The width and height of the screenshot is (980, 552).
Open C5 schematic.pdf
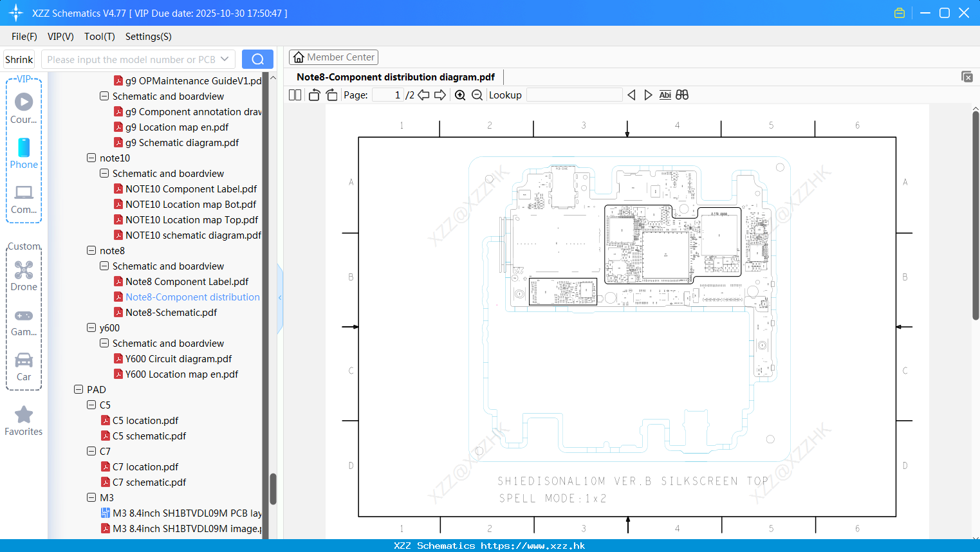(x=149, y=436)
